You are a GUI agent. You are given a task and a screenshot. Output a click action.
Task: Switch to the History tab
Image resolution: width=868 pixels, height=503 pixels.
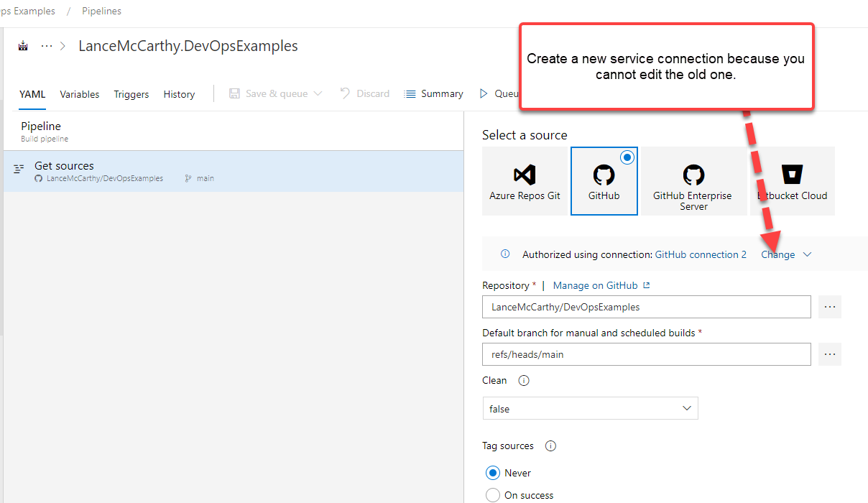pos(179,94)
